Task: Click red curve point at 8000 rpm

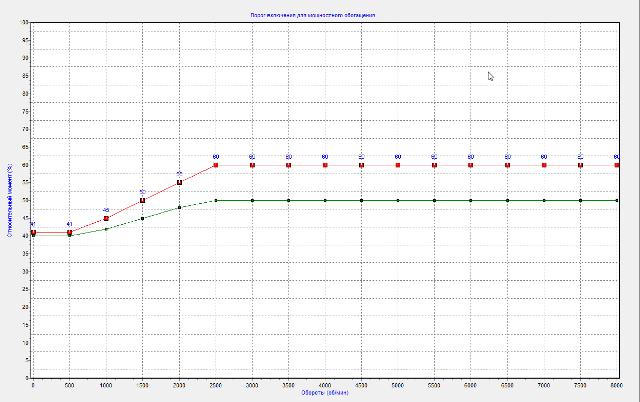Action: (x=617, y=165)
